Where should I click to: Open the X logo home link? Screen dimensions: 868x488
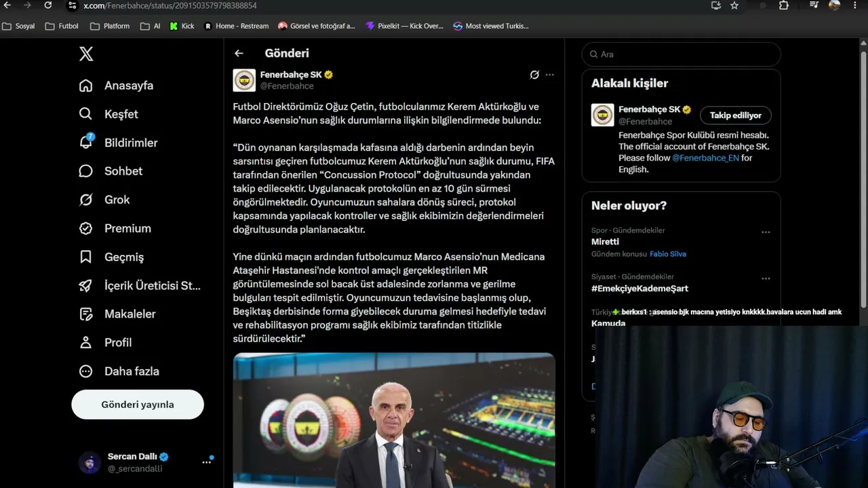point(86,54)
